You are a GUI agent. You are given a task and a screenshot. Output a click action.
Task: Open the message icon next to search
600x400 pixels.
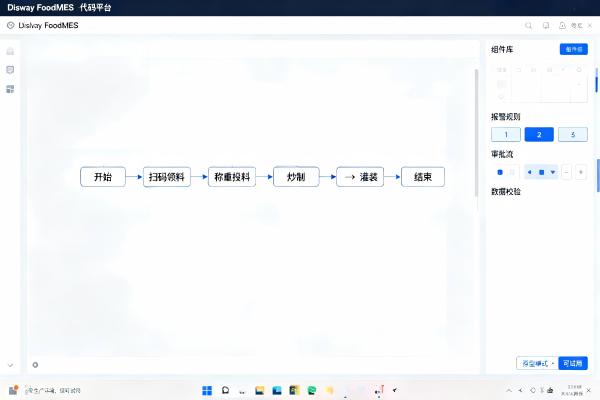(546, 26)
